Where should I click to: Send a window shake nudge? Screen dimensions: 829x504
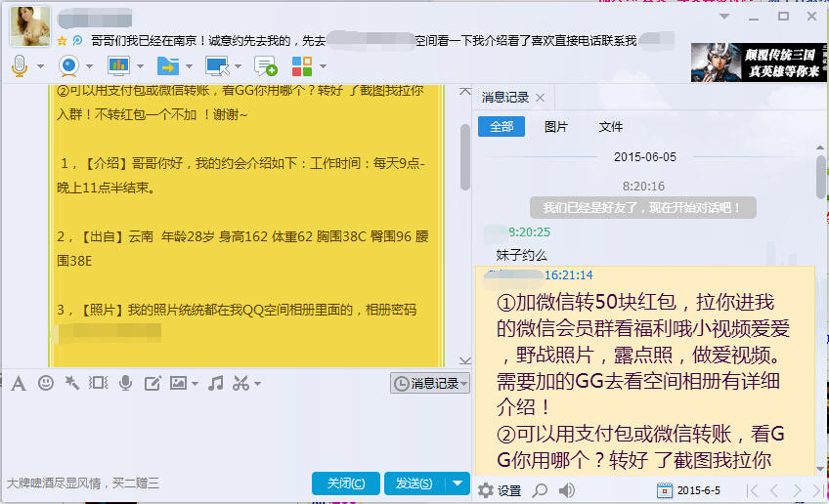click(x=99, y=383)
